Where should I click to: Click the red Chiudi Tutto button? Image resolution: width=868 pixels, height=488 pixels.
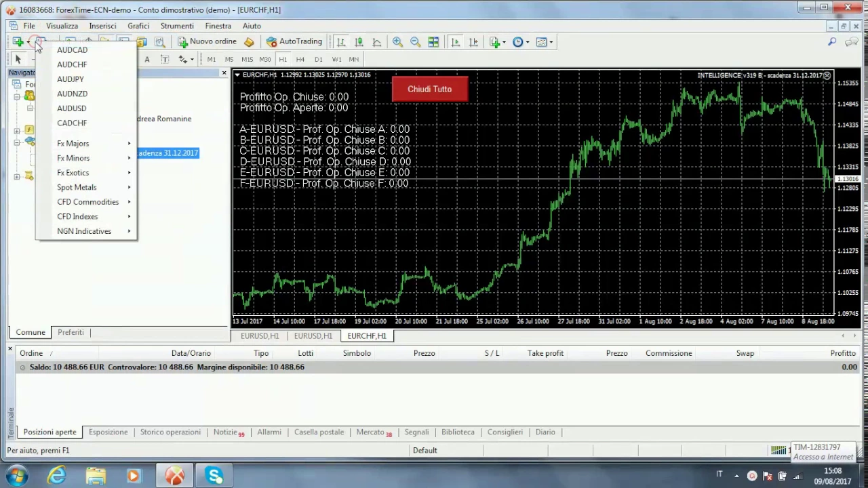point(429,89)
